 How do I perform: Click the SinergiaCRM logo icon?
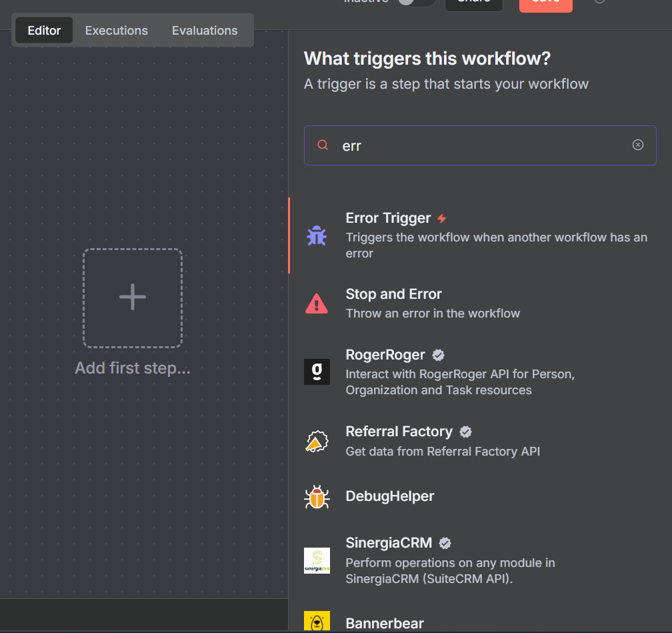tap(317, 560)
